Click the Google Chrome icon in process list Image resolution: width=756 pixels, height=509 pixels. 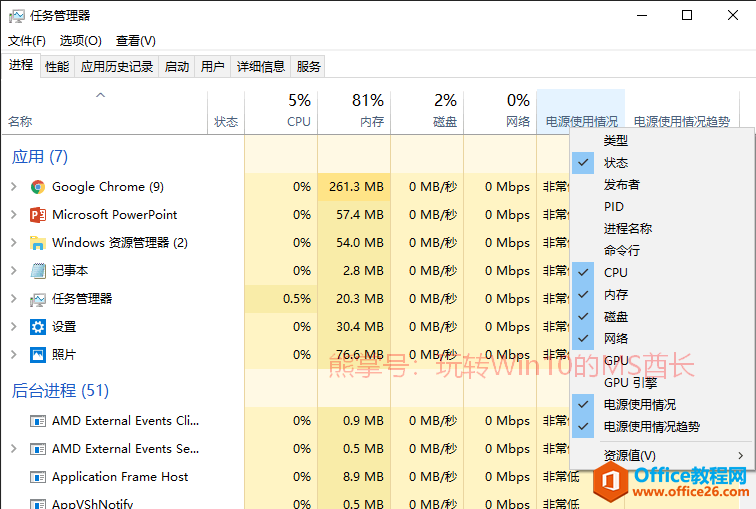38,187
